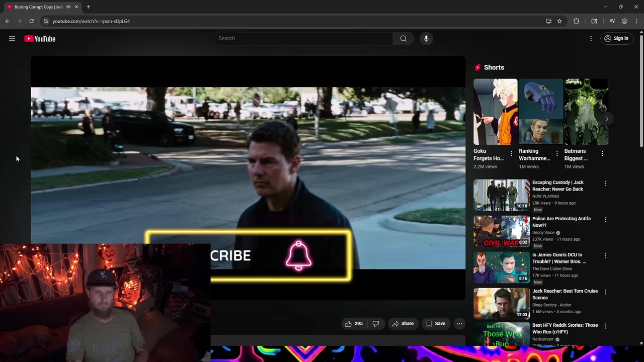
Task: Reload the current page
Action: [x=31, y=21]
